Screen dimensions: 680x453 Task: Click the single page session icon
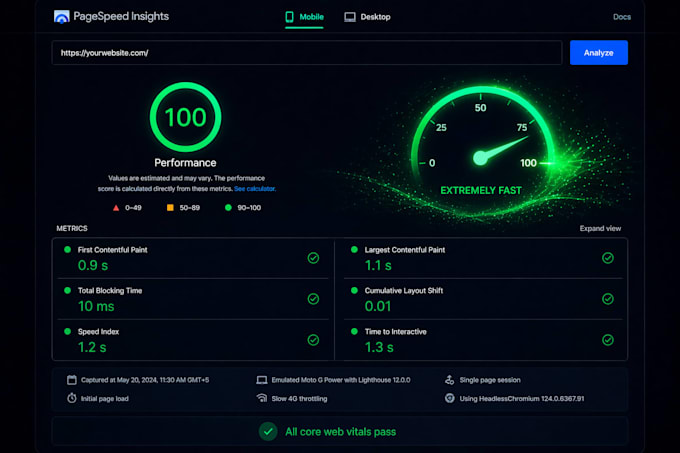[x=449, y=380]
